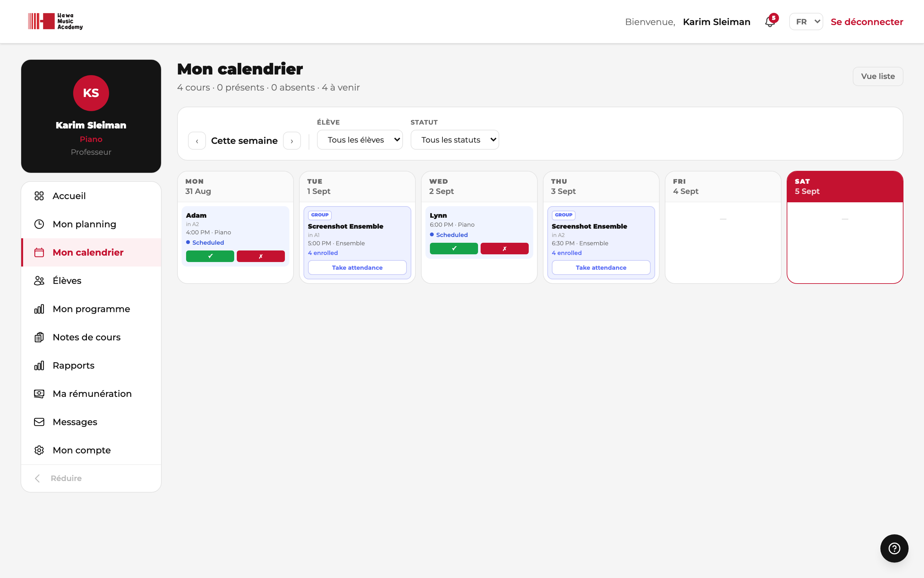Click '4 enrolled' on Thursday's ensemble
Screen dimensions: 924x578
[567, 253]
